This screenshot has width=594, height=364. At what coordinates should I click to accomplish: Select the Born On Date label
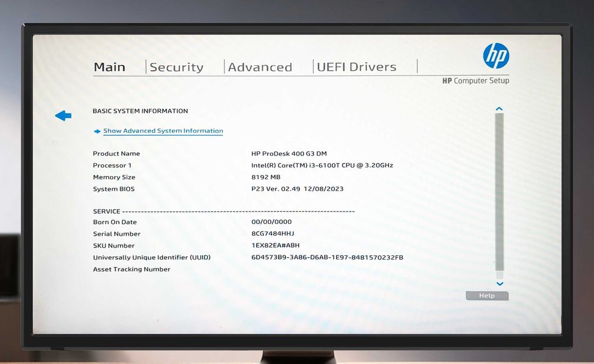115,222
